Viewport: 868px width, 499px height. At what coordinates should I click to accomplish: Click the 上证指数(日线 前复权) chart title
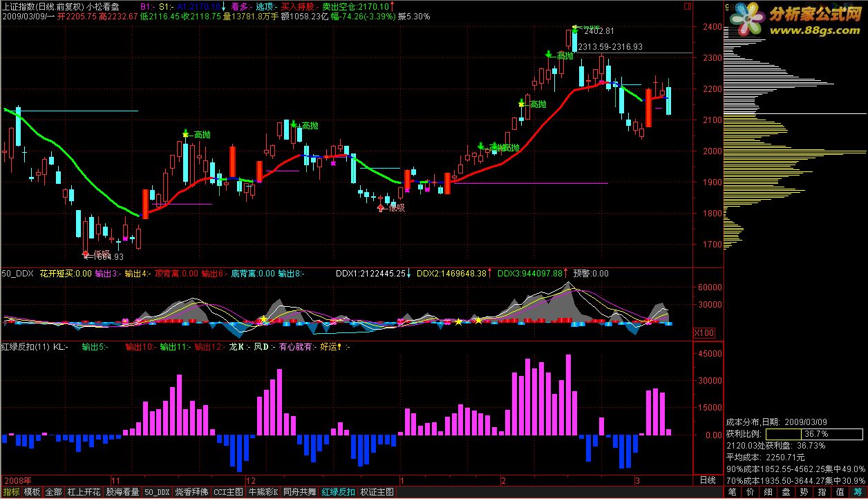click(42, 6)
